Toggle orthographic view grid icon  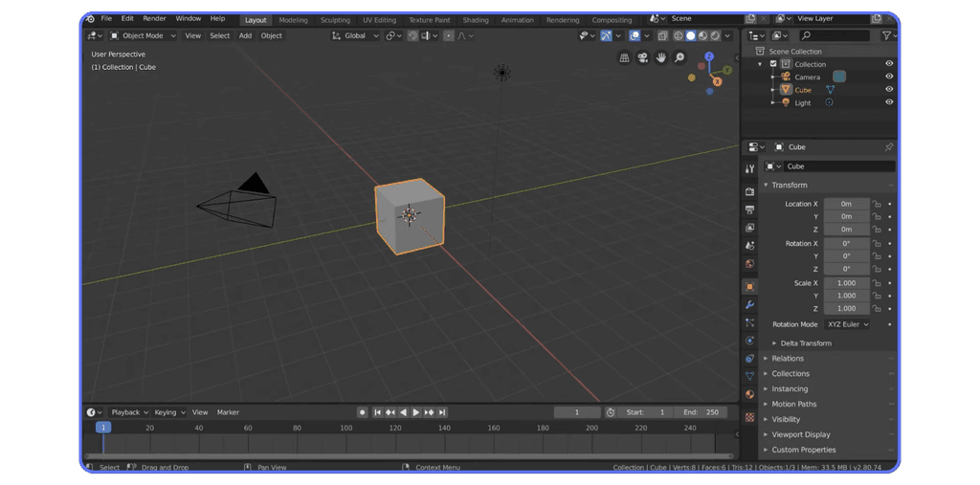click(624, 58)
